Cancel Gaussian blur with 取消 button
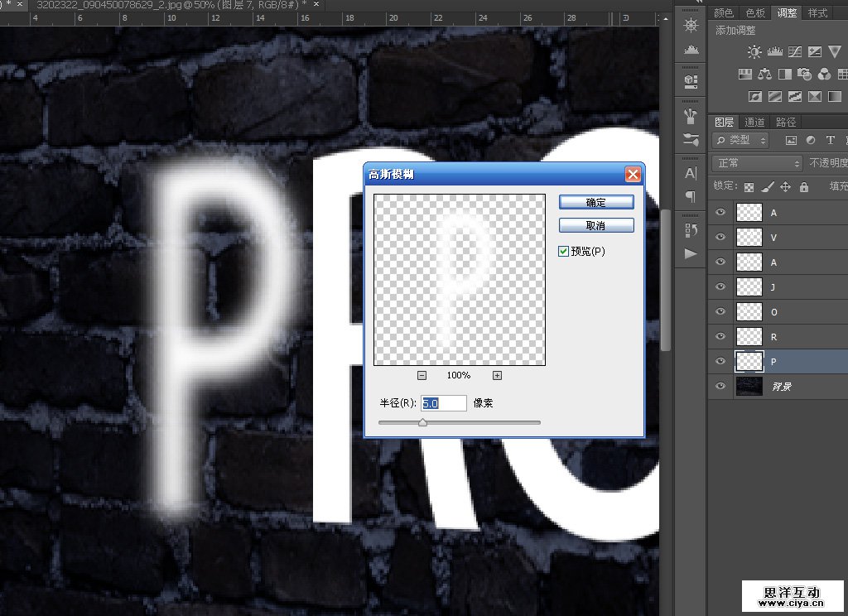 [596, 225]
